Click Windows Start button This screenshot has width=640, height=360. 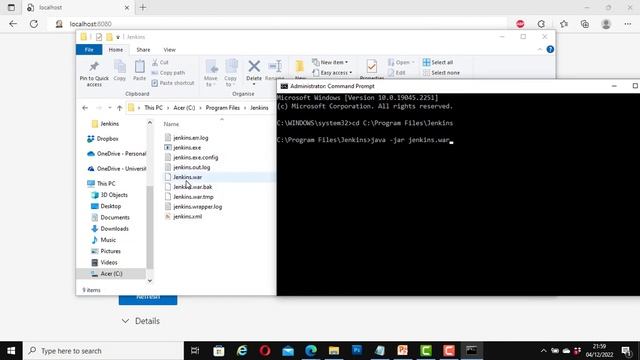pos(11,351)
